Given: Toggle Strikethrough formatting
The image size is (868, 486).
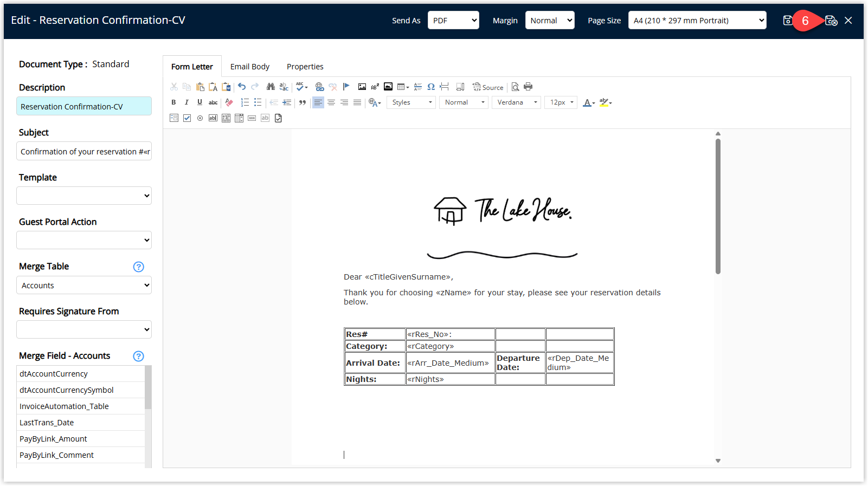Looking at the screenshot, I should pyautogui.click(x=213, y=102).
